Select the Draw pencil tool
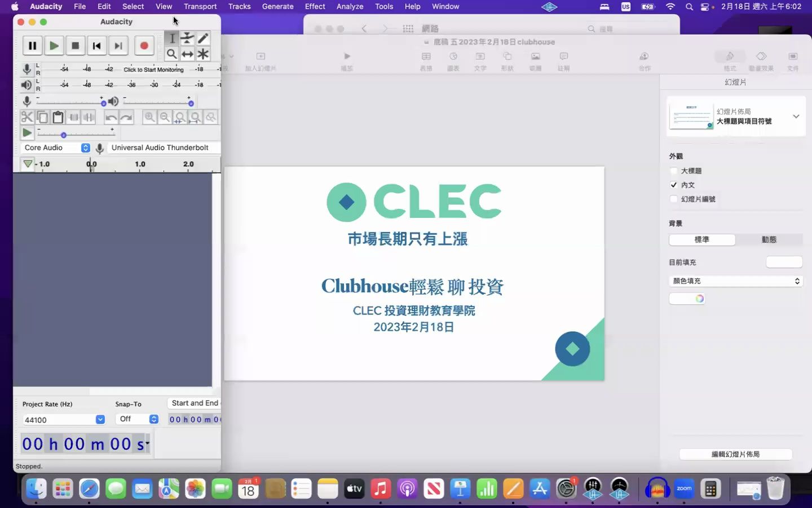 [x=203, y=38]
